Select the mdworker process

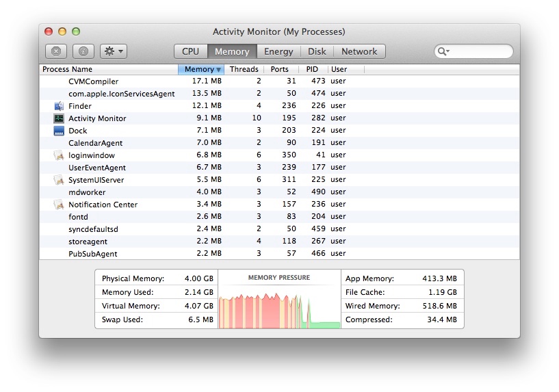tap(87, 192)
